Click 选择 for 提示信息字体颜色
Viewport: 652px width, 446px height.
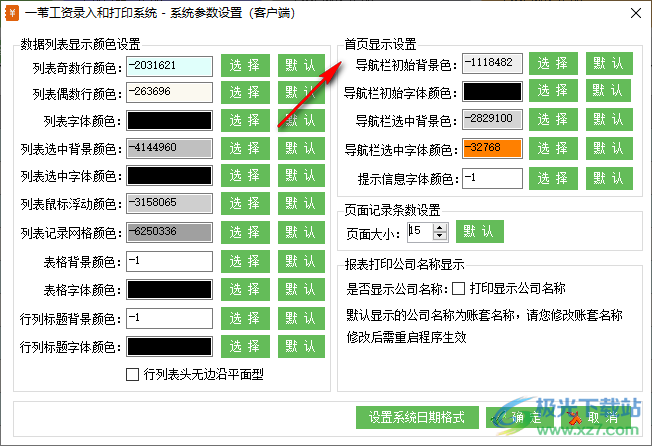point(553,178)
